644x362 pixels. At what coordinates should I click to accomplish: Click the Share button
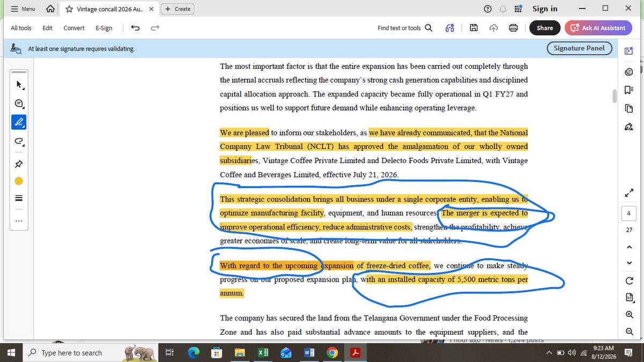pyautogui.click(x=545, y=28)
